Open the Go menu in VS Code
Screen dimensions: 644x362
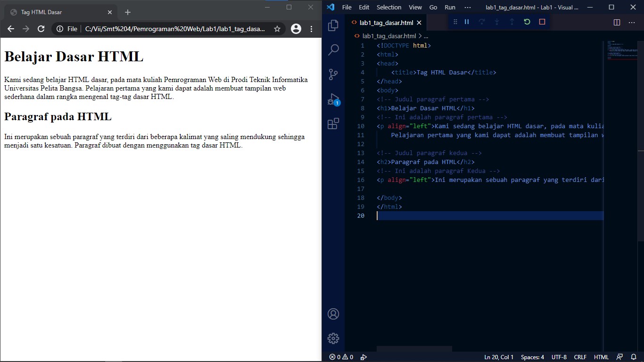[x=433, y=7]
